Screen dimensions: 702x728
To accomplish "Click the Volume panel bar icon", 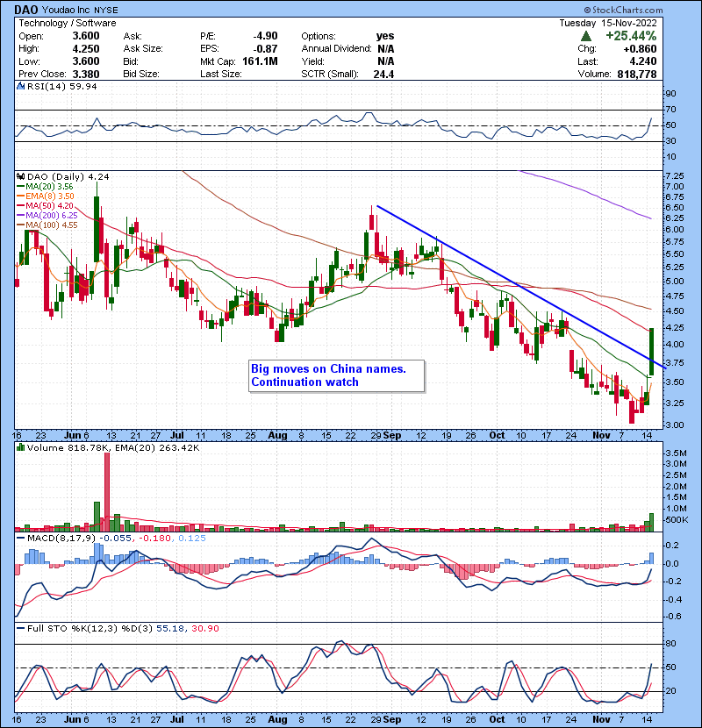I will (20, 447).
